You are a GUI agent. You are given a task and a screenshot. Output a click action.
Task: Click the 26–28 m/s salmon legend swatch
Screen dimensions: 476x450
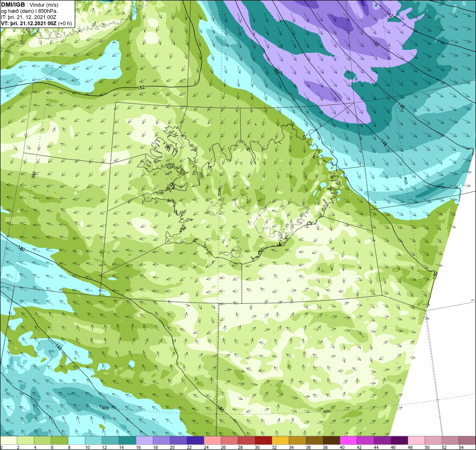pyautogui.click(x=229, y=440)
